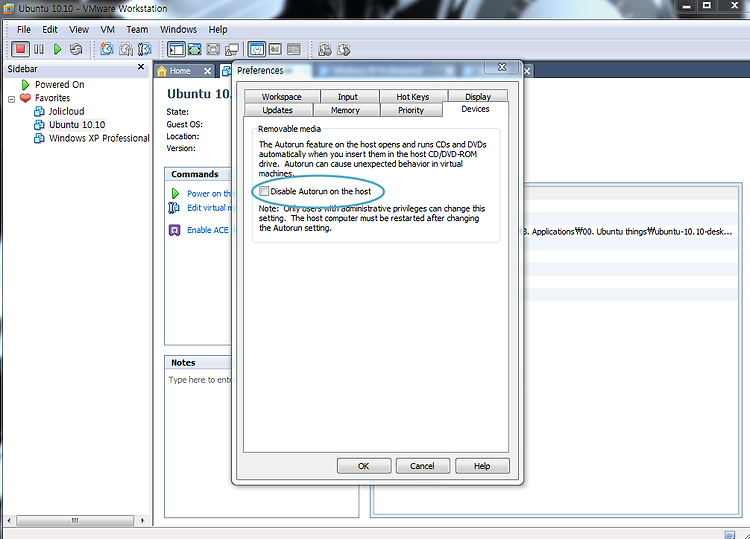
Task: Select the Appliance View toolbar icon
Action: 275,49
